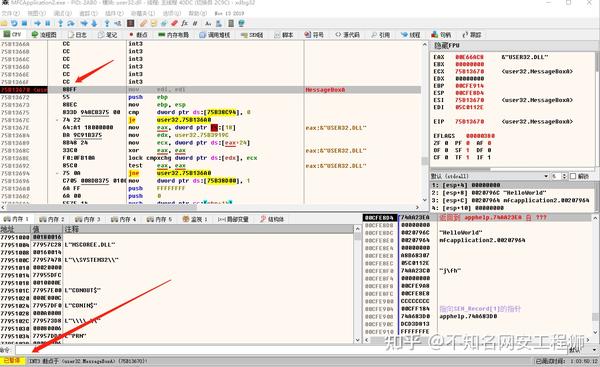Click the argument count spinner arrows
Viewport: 600px width, 367px height.
564,176
